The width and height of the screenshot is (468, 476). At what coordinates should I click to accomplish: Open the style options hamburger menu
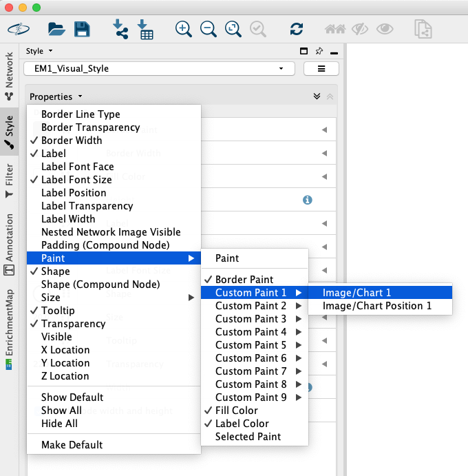(321, 69)
